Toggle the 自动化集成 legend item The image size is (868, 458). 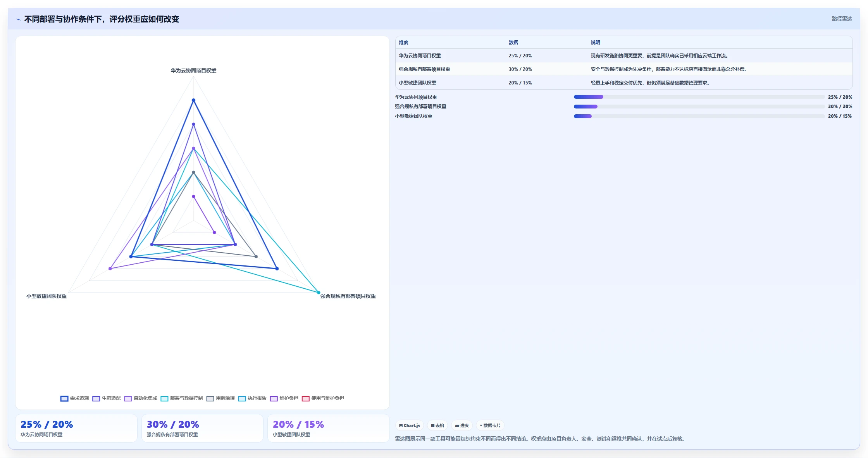pyautogui.click(x=141, y=398)
